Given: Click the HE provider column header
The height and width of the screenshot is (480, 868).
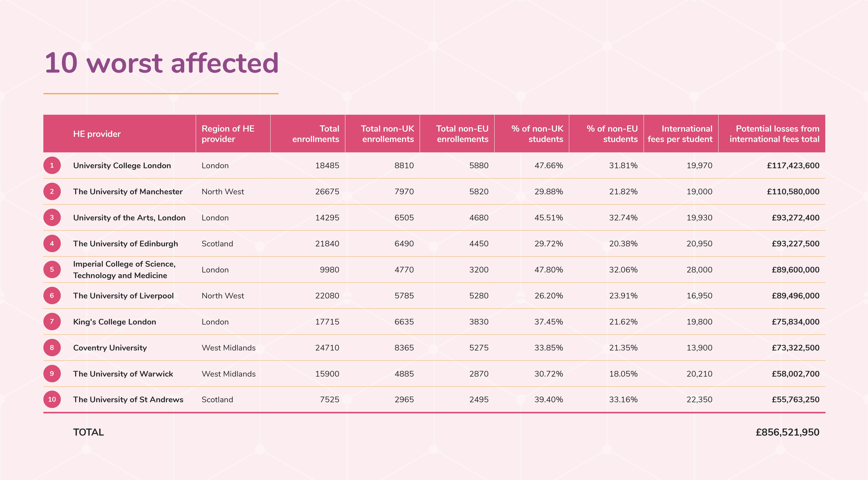Looking at the screenshot, I should 97,134.
